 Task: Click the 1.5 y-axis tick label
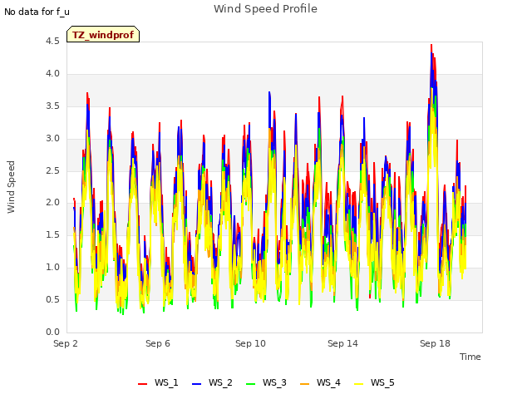52,234
